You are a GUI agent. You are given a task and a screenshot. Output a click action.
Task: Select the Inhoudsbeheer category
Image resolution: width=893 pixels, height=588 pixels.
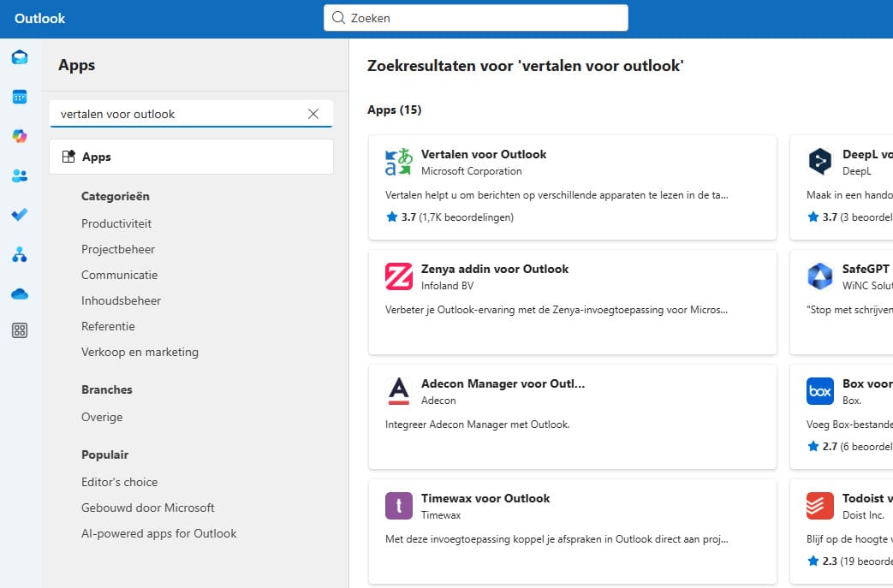122,300
